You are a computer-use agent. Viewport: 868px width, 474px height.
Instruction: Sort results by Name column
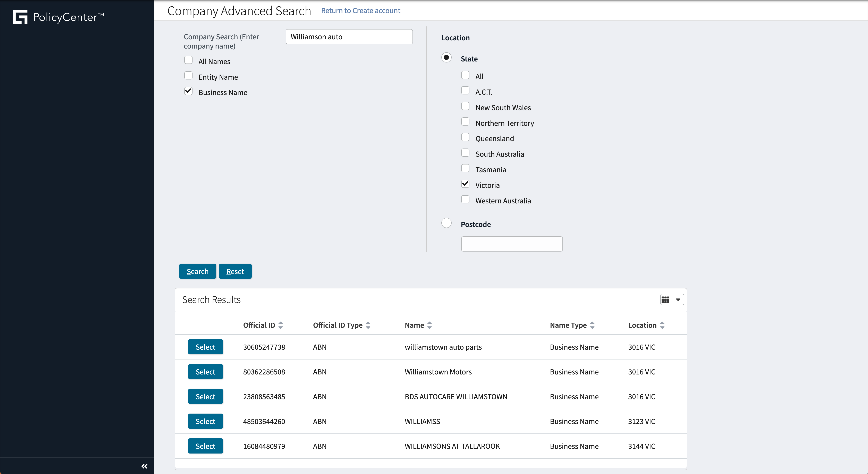point(429,325)
